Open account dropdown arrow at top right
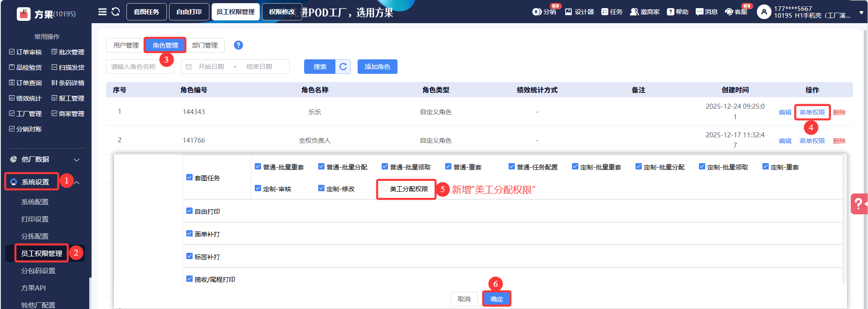This screenshot has height=309, width=868. (x=861, y=13)
